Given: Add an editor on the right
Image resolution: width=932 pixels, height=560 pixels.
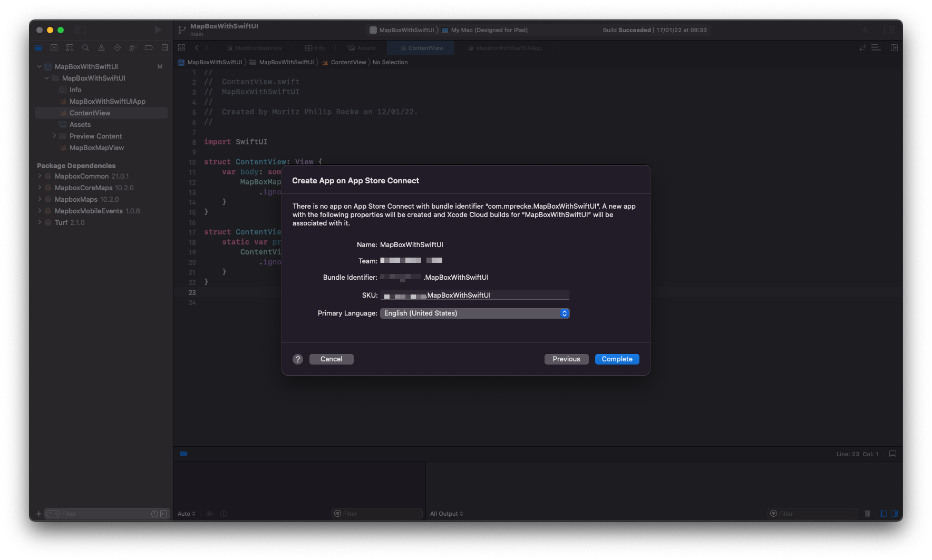Looking at the screenshot, I should (895, 48).
